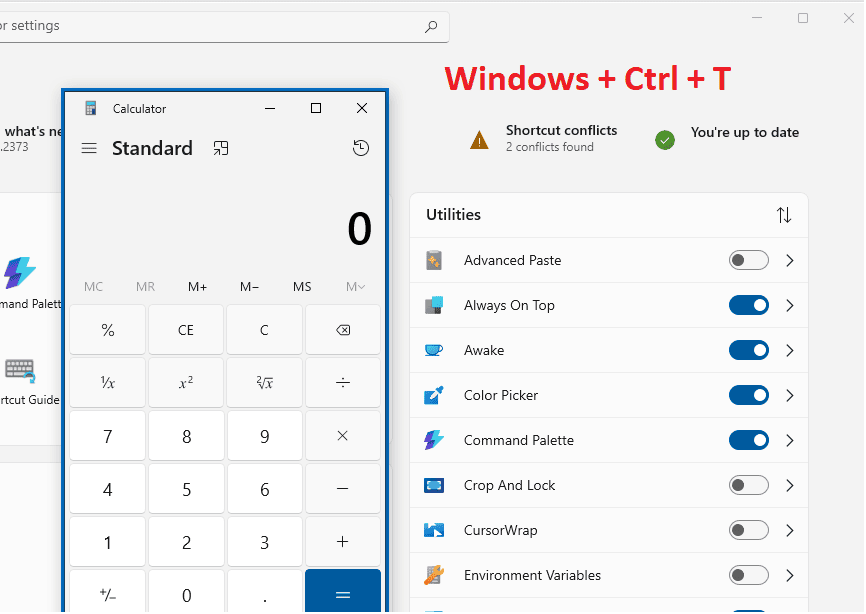This screenshot has width=866, height=614.
Task: Disable the Always On Top toggle
Action: point(748,305)
